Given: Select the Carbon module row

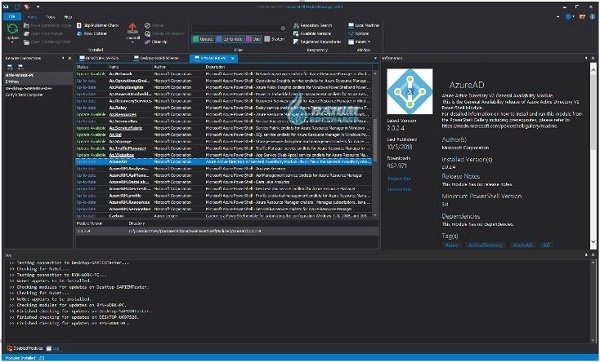Looking at the screenshot, I should (x=224, y=216).
